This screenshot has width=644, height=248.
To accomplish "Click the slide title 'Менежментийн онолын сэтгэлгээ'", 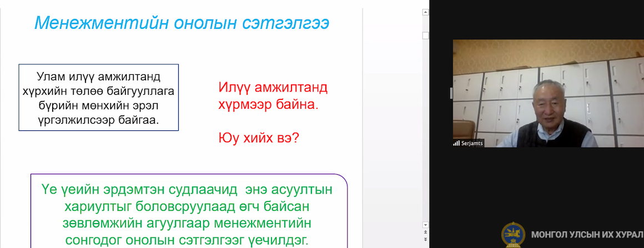I will coord(182,23).
